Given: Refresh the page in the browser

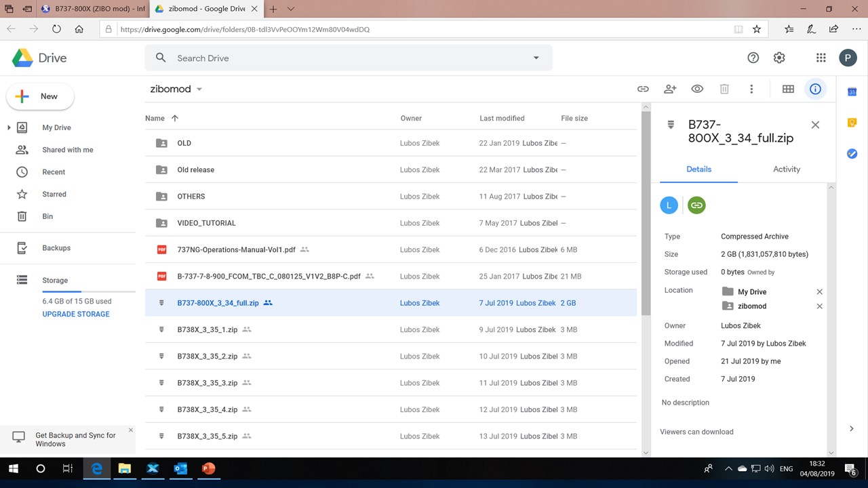Looking at the screenshot, I should 56,29.
